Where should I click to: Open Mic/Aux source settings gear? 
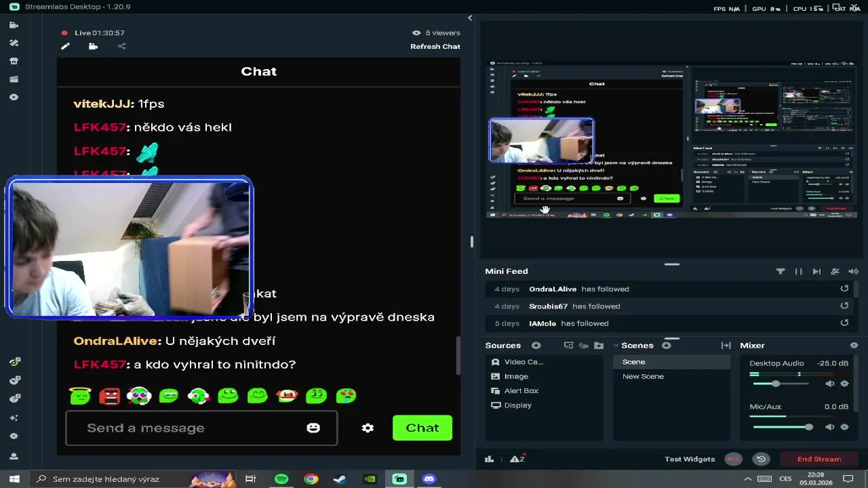click(844, 427)
